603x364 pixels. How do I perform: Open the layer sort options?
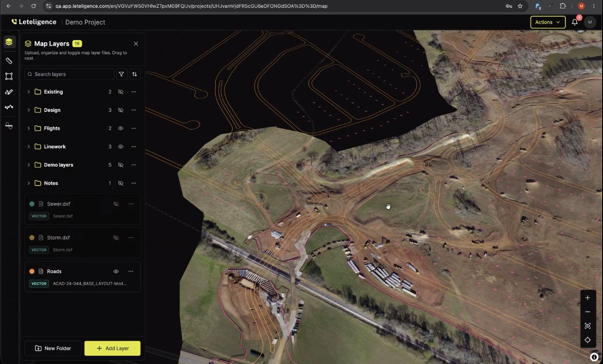[x=134, y=74]
